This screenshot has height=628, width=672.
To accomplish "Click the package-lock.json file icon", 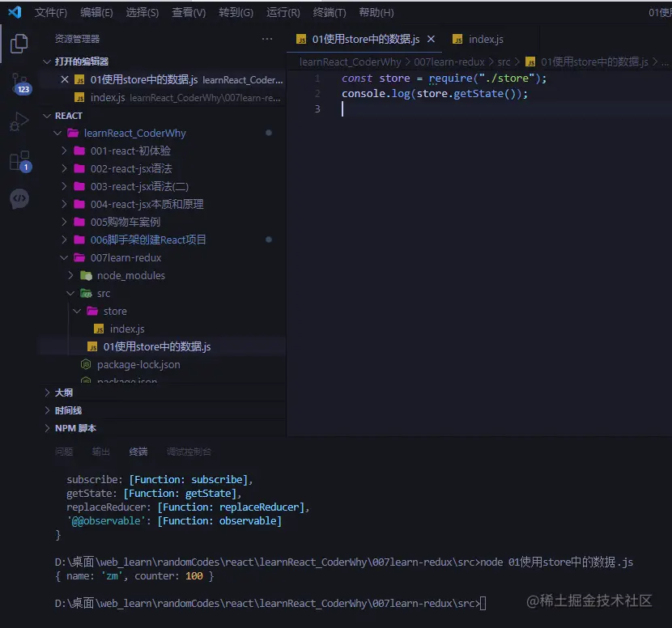I will coord(86,364).
